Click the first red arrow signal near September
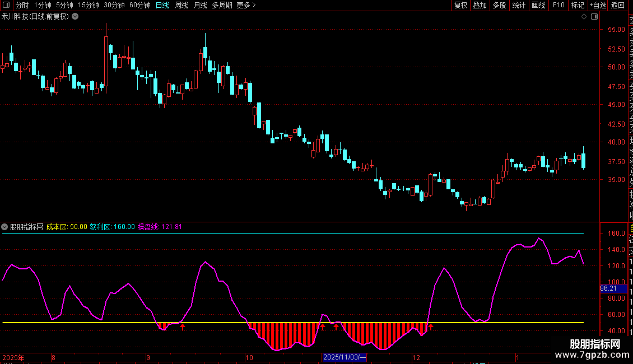Screen dimensions: 633x364 [183, 326]
